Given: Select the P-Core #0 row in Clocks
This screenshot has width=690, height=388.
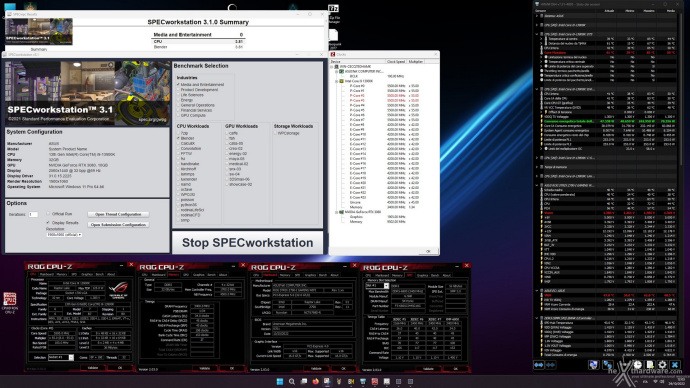Looking at the screenshot, I should [x=384, y=86].
